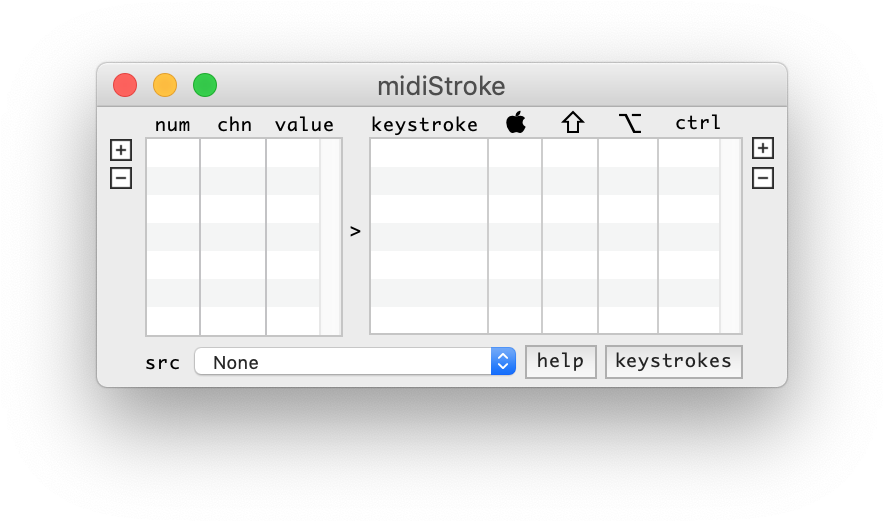The image size is (883, 521).
Task: Select the value column header
Action: pyautogui.click(x=304, y=124)
